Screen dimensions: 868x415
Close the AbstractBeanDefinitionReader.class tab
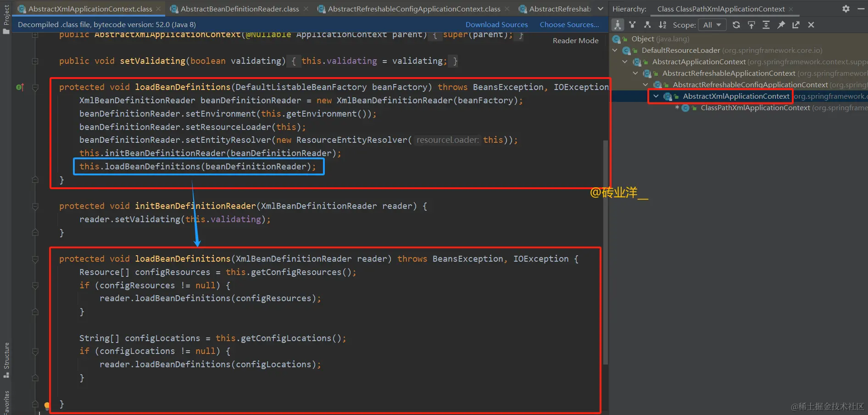[x=306, y=9]
